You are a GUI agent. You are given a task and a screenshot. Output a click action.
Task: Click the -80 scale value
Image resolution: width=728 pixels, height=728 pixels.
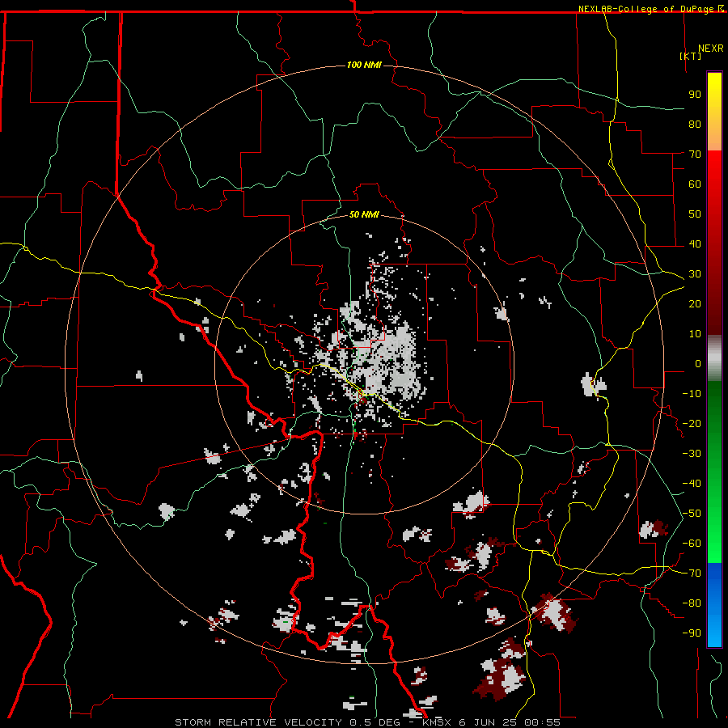point(692,603)
